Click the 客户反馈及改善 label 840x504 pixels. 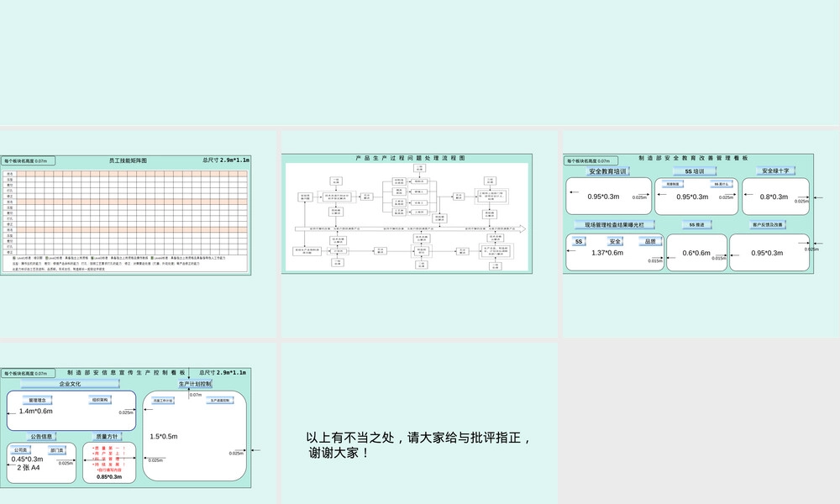point(767,224)
